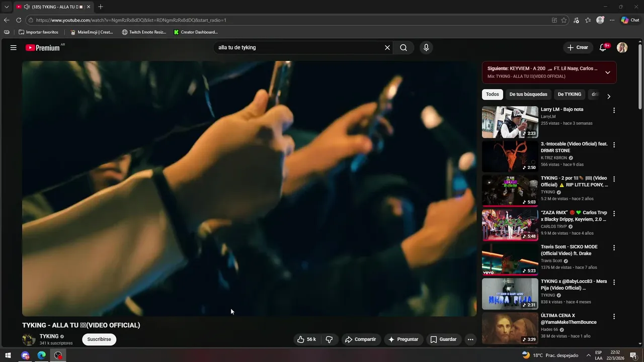Open more actions under the video

(x=470, y=339)
